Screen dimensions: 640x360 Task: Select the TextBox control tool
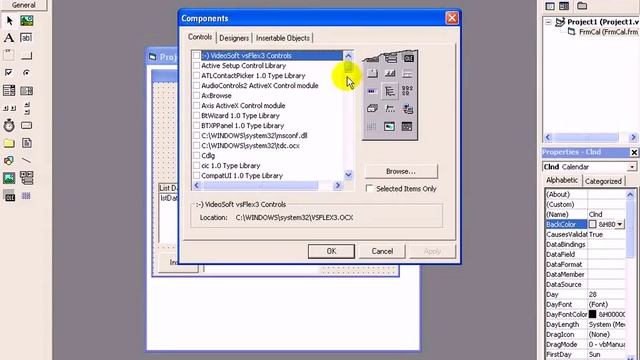pyautogui.click(x=27, y=38)
